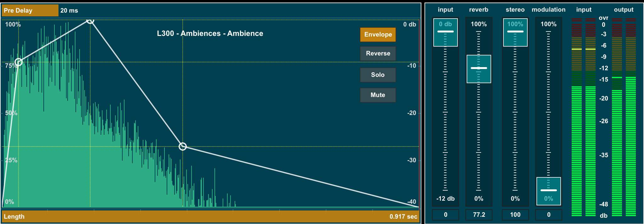
Task: Toggle the Envelope button
Action: 378,35
